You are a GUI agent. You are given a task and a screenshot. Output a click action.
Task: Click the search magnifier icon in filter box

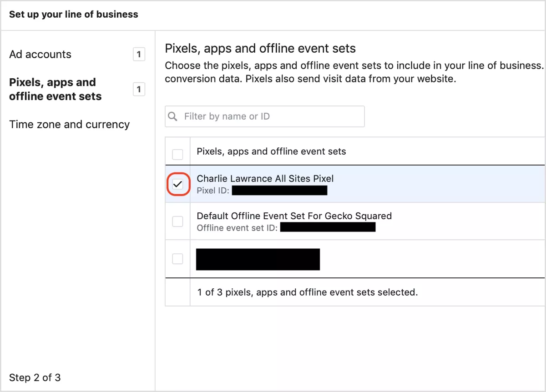173,116
